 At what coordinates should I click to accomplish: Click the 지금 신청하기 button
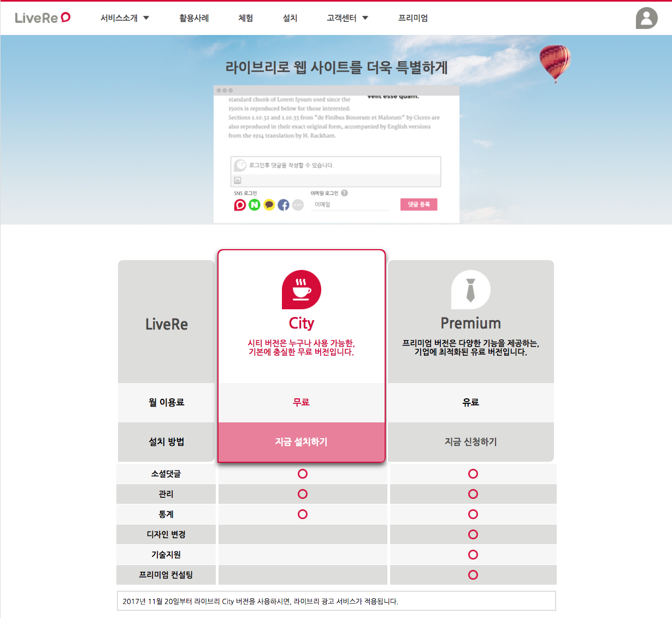(x=471, y=442)
